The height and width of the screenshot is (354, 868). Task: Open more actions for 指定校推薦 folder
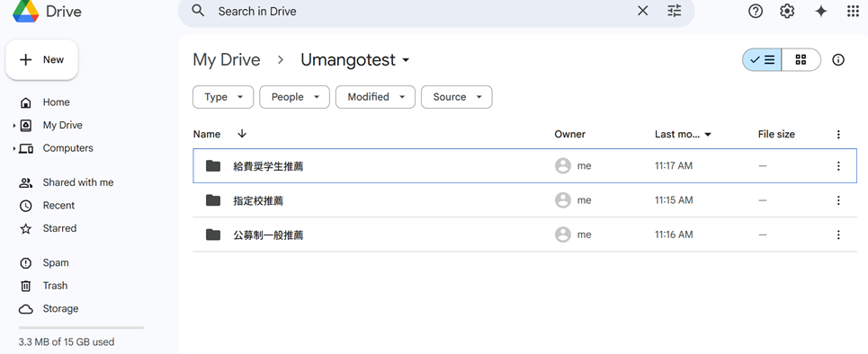(838, 200)
